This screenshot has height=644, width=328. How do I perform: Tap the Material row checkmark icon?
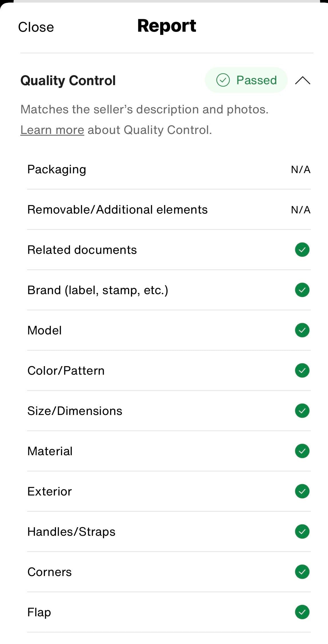(302, 451)
